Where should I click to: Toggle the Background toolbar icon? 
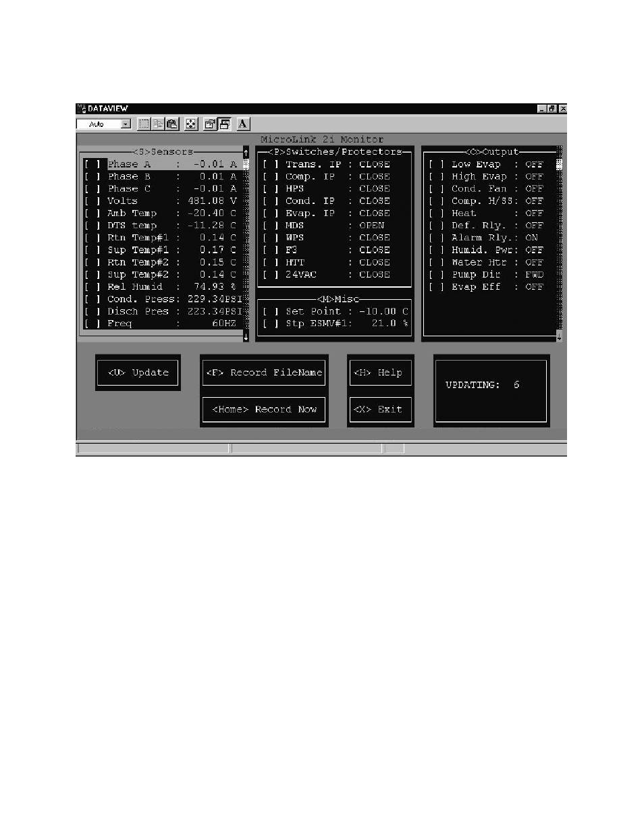(x=224, y=124)
